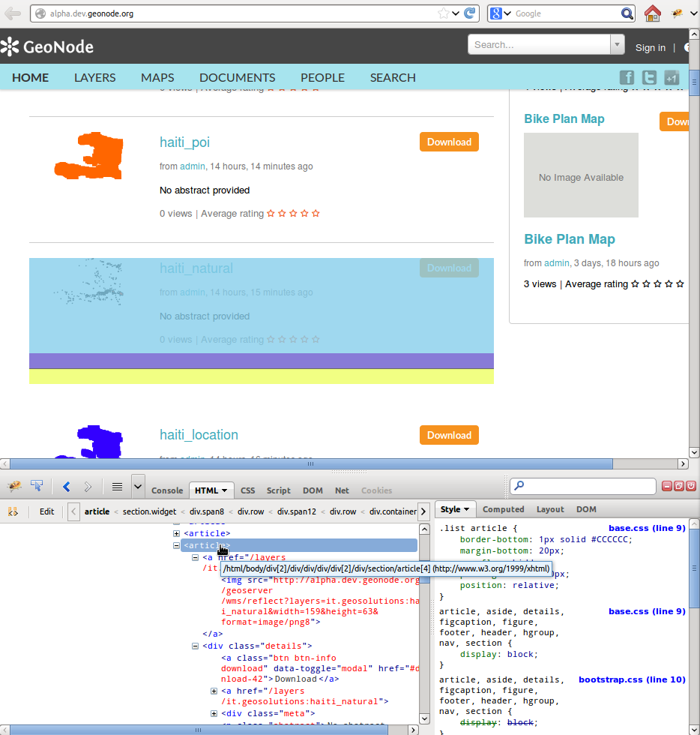
Task: Switch to Firebug Script tab
Action: (x=278, y=490)
